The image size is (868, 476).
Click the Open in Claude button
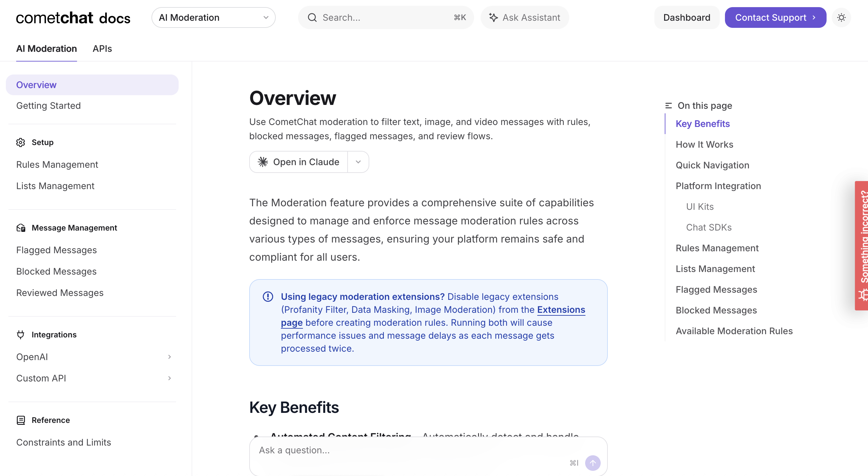point(298,162)
